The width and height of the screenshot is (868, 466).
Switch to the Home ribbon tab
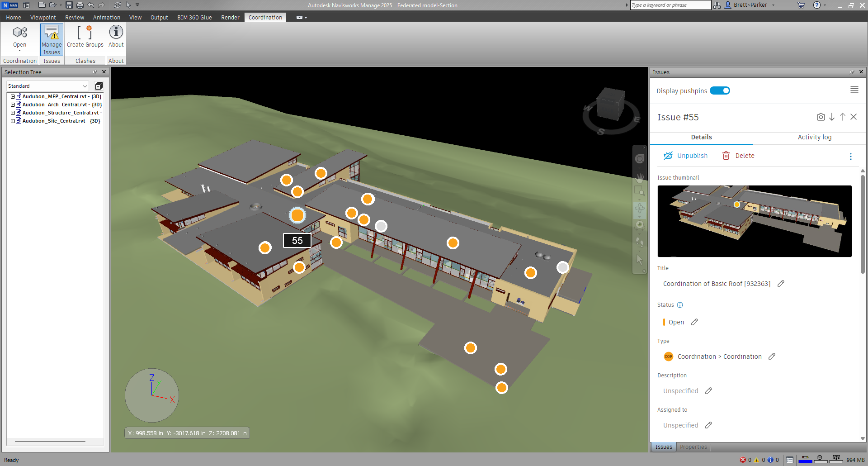14,18
